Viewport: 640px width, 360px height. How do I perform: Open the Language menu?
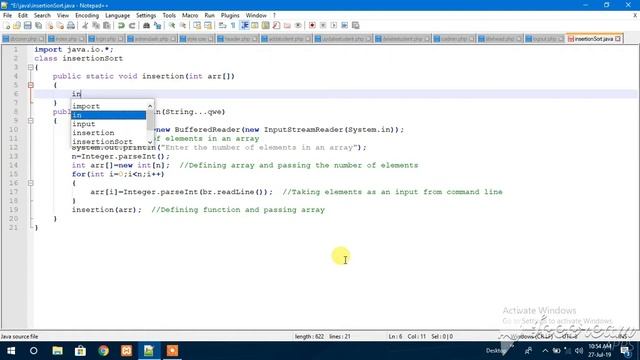[117, 16]
